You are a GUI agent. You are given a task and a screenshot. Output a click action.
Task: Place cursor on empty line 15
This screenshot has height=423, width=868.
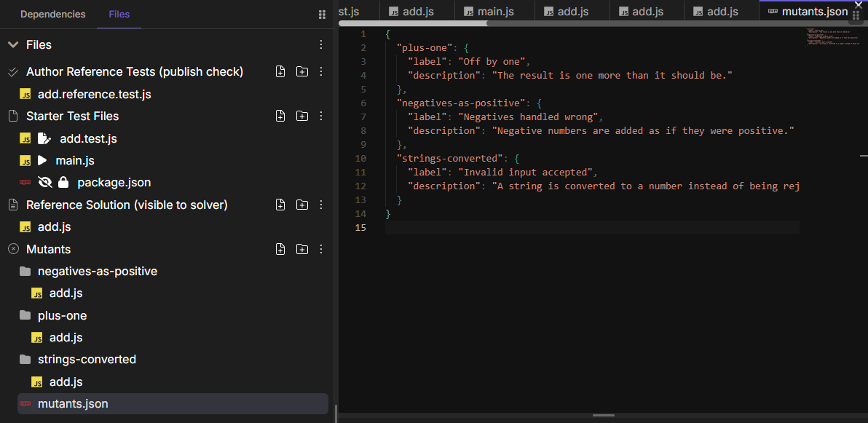point(592,228)
